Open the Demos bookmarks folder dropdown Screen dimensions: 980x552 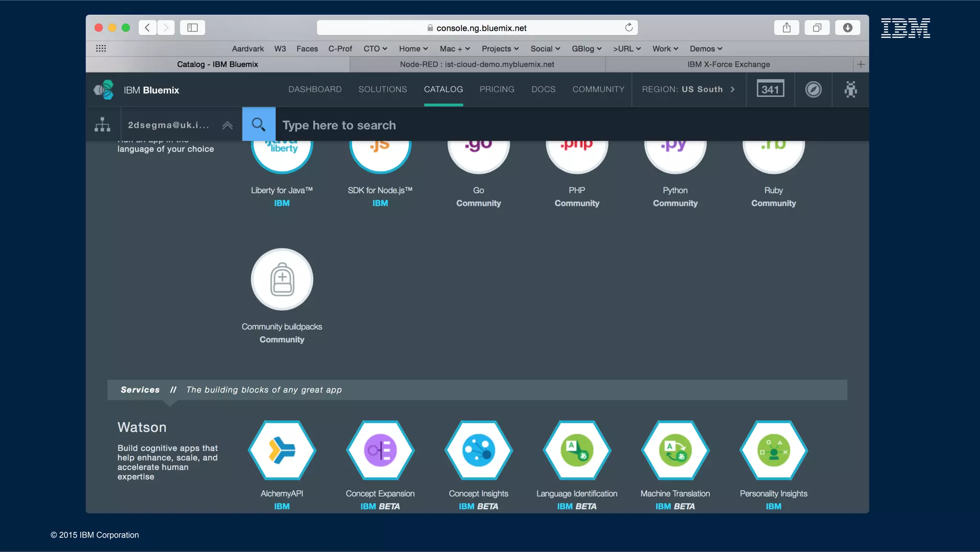pyautogui.click(x=706, y=49)
